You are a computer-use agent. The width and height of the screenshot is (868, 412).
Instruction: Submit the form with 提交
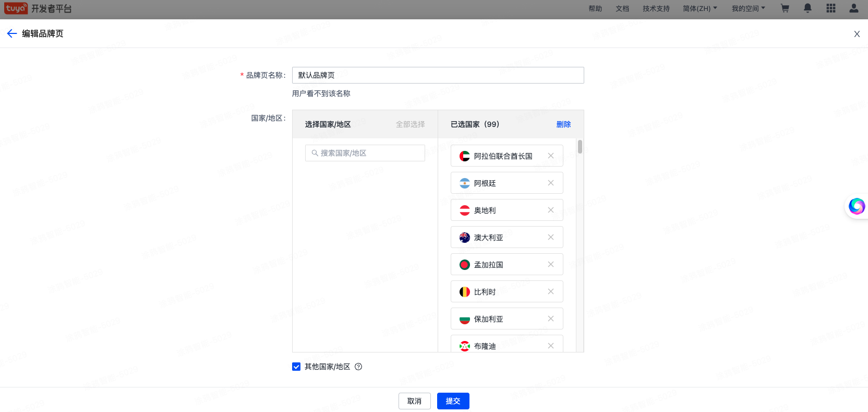pyautogui.click(x=453, y=401)
